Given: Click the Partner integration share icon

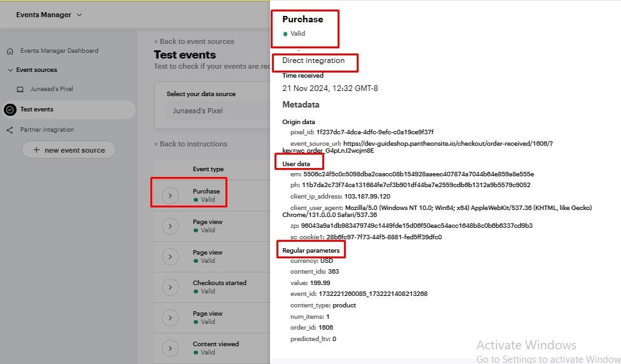Looking at the screenshot, I should click(x=10, y=130).
